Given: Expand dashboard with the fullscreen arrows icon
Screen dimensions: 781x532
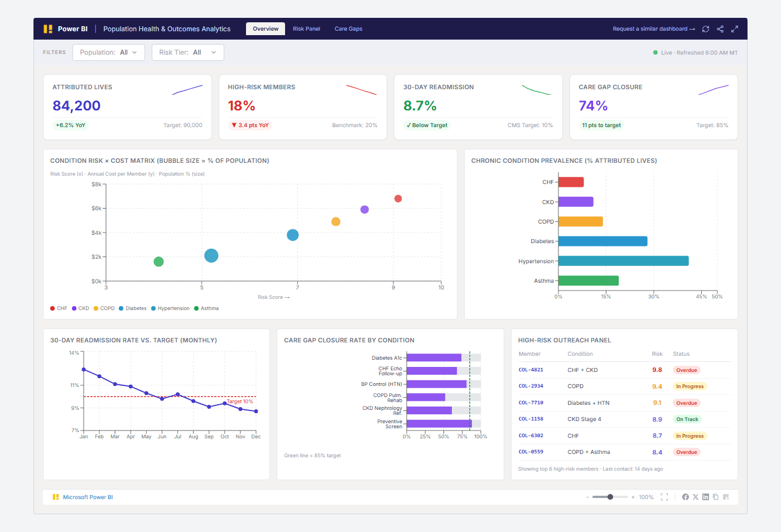Looking at the screenshot, I should pos(735,29).
